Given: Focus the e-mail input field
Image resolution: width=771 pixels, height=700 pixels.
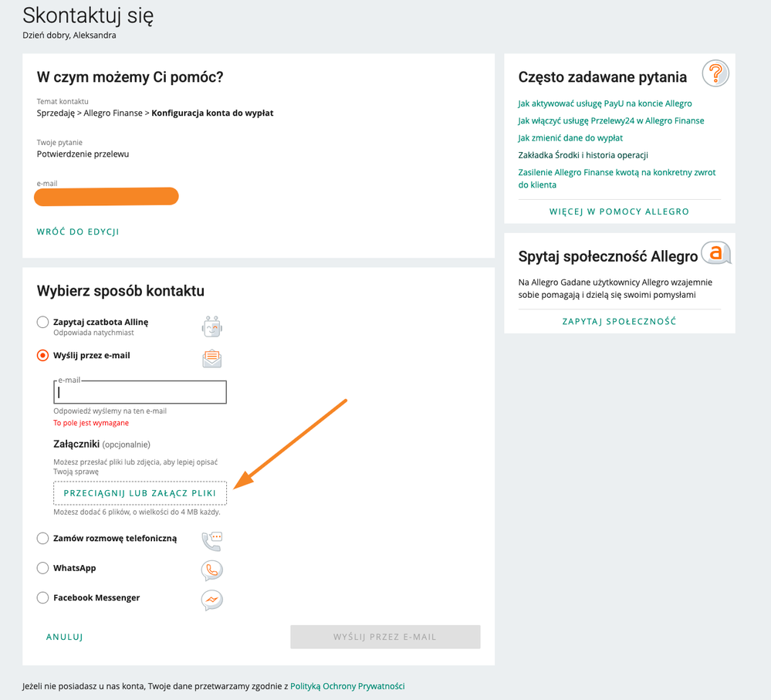Looking at the screenshot, I should pyautogui.click(x=140, y=393).
